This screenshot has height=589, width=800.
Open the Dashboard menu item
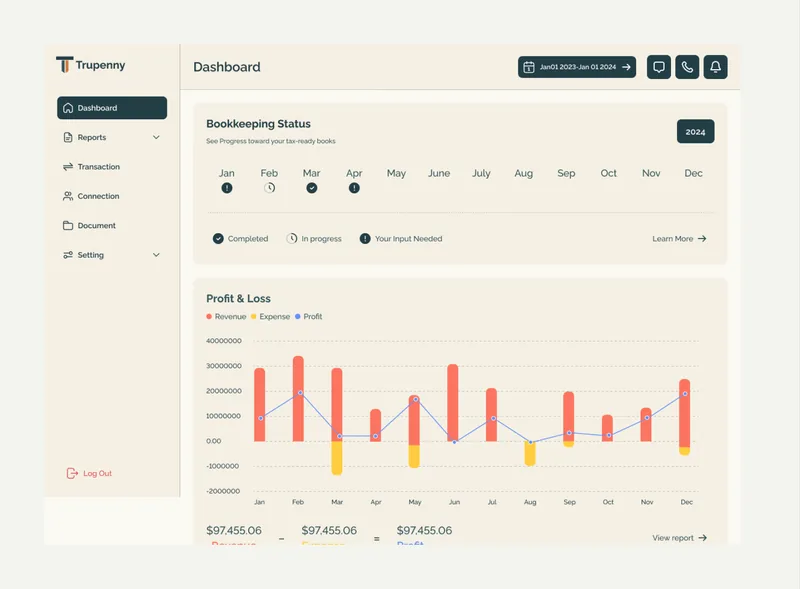[x=112, y=108]
